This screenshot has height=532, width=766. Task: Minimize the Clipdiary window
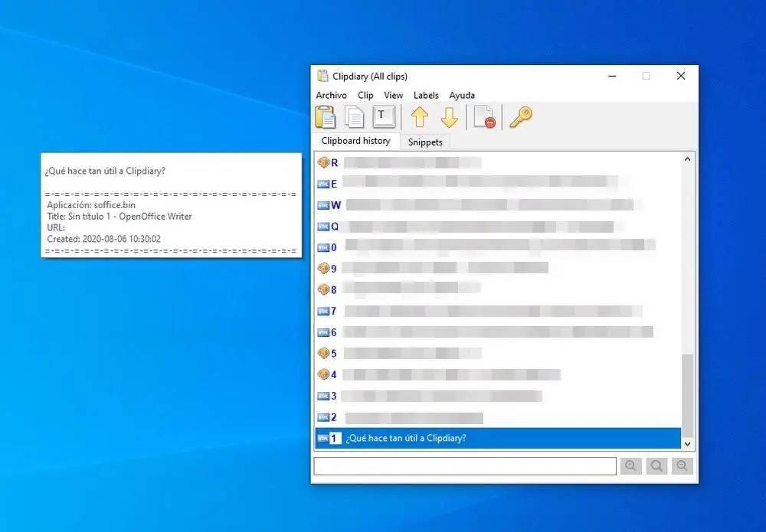pyautogui.click(x=612, y=76)
